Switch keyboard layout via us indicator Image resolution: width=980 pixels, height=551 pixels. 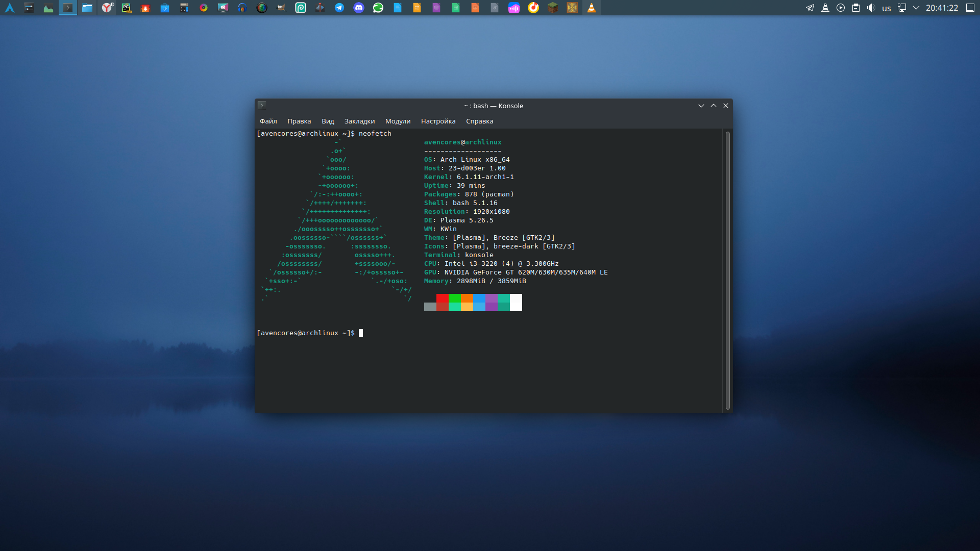pyautogui.click(x=887, y=8)
